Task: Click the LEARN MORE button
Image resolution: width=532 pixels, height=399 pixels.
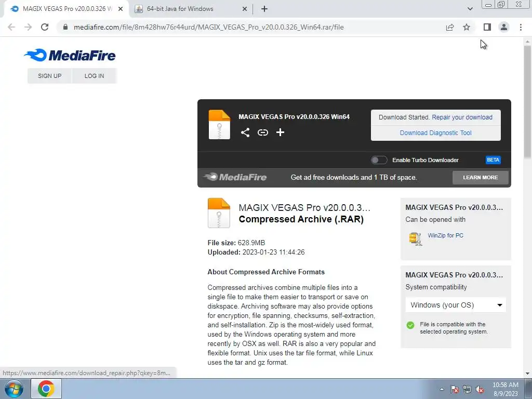Action: [481, 178]
